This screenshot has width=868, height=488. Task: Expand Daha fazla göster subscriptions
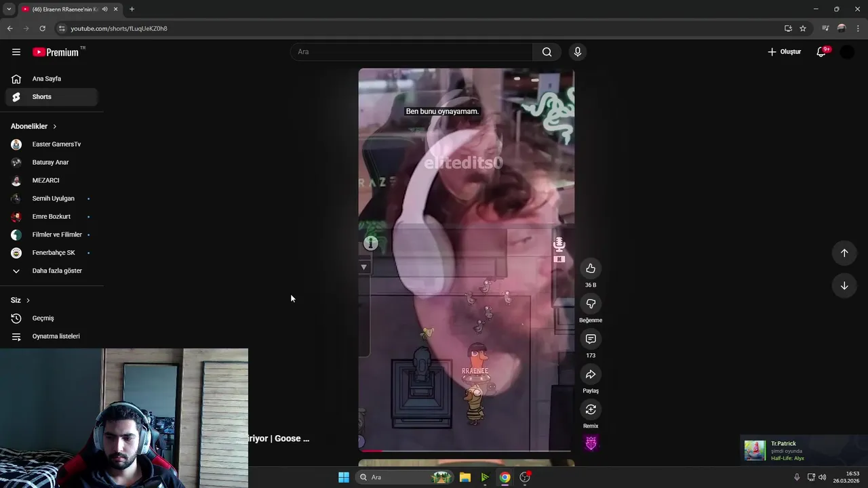point(52,271)
